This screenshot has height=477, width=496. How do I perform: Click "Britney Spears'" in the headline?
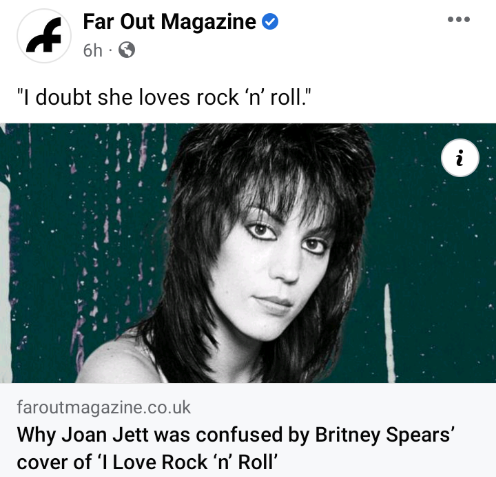coord(385,435)
